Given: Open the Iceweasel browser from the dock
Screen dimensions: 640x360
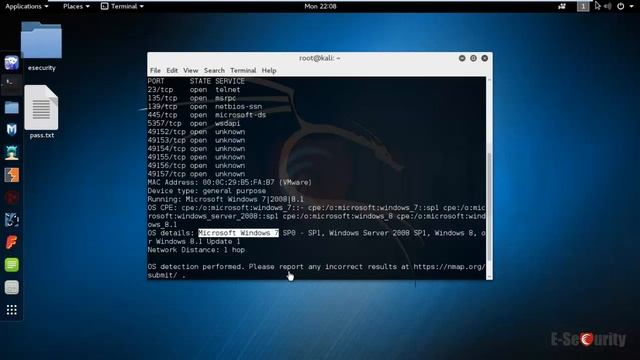Looking at the screenshot, I should [11, 62].
